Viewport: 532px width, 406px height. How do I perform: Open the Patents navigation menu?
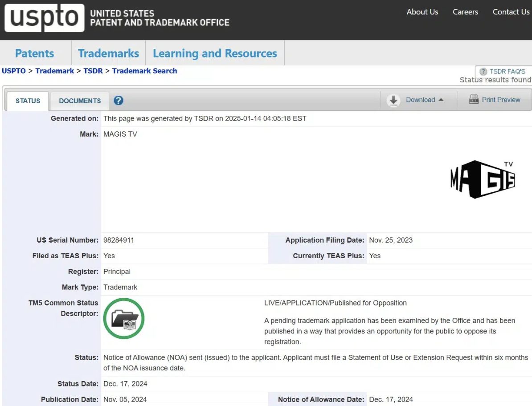(x=34, y=53)
